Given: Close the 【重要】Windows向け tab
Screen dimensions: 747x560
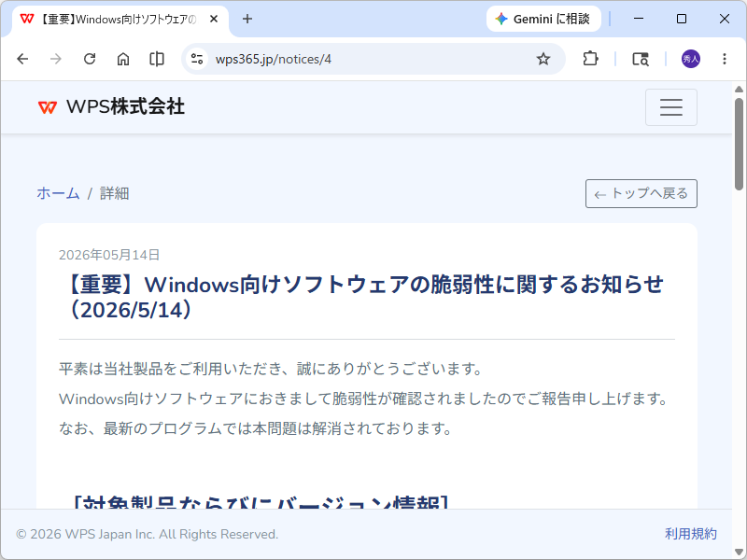Looking at the screenshot, I should point(214,19).
